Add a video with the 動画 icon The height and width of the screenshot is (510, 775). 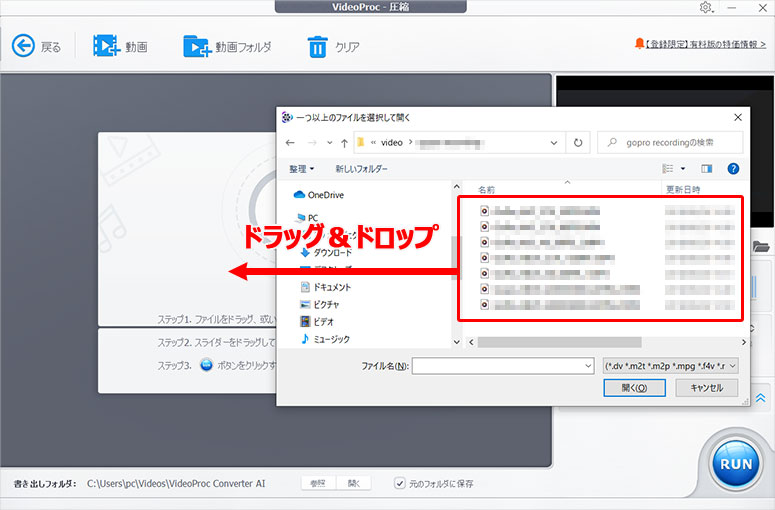[x=106, y=46]
